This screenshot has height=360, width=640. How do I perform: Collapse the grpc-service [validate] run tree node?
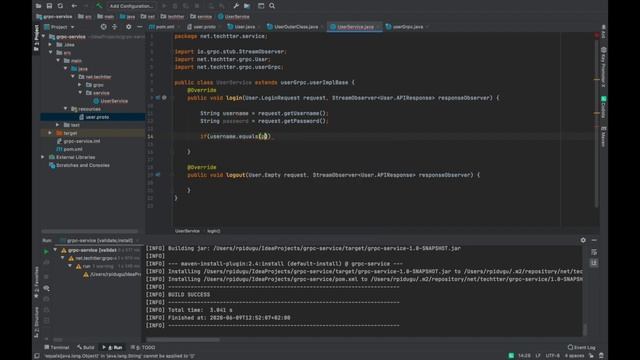56,250
